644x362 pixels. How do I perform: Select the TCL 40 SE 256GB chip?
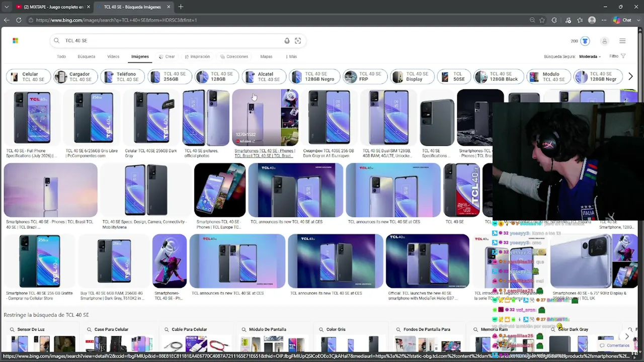(170, 77)
